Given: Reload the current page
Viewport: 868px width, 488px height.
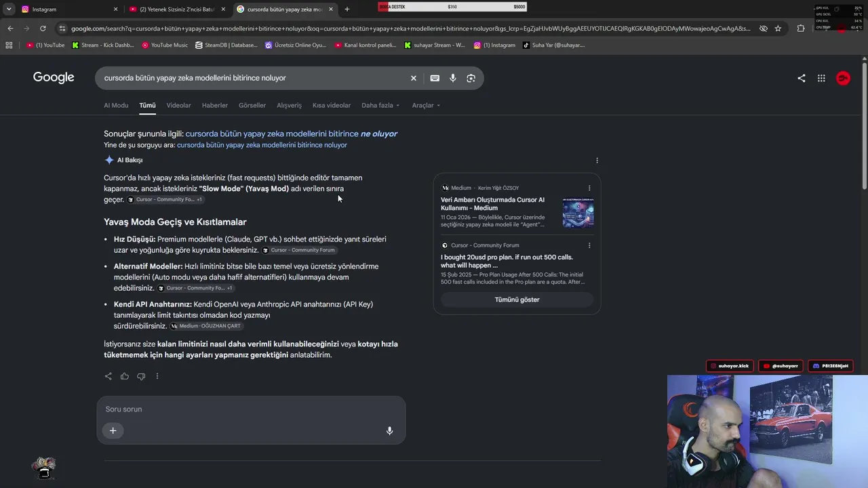Looking at the screenshot, I should (43, 28).
